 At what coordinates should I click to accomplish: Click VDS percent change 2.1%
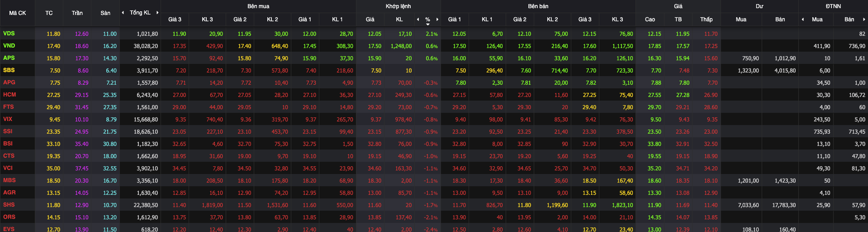(x=432, y=34)
